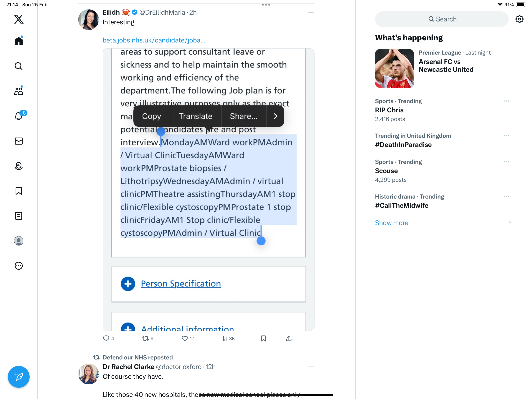Open the Messages envelope icon

pos(18,141)
